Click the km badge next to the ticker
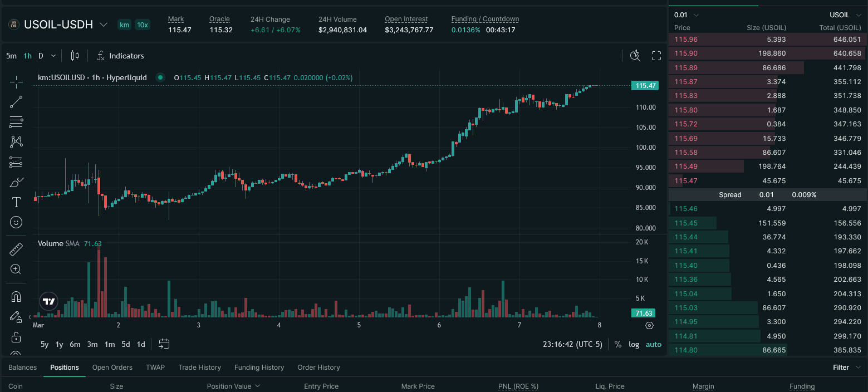Viewport: 868px width, 392px height. (x=124, y=24)
